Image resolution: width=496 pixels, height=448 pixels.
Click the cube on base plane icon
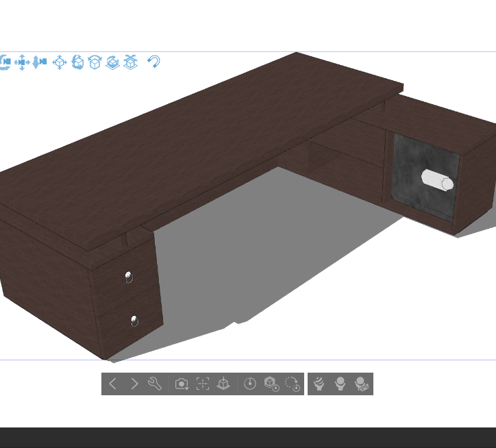click(223, 384)
